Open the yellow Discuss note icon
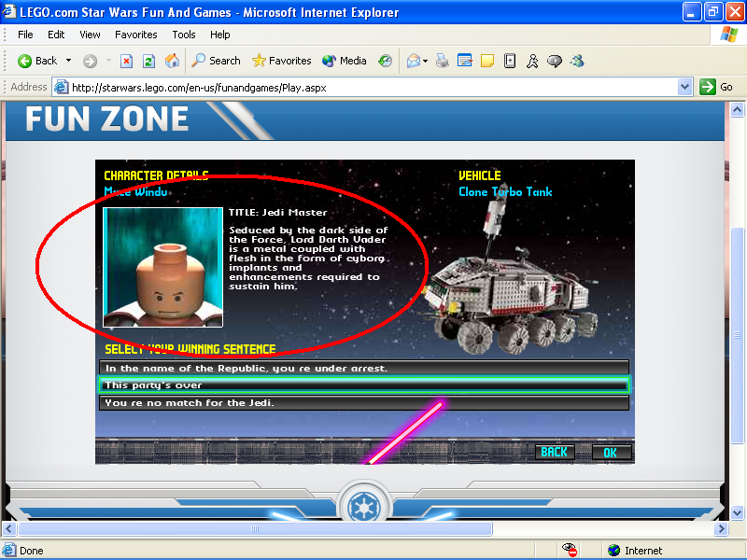Image resolution: width=747 pixels, height=560 pixels. [x=487, y=61]
